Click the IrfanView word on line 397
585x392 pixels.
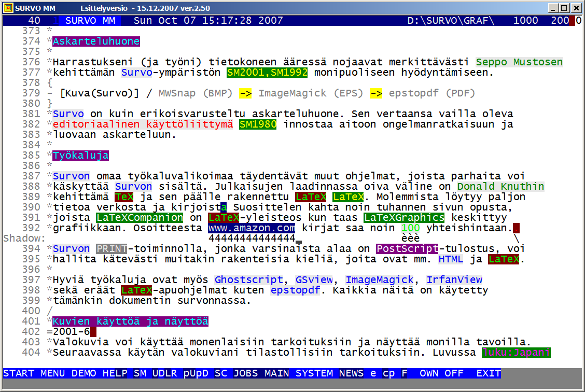tap(454, 279)
